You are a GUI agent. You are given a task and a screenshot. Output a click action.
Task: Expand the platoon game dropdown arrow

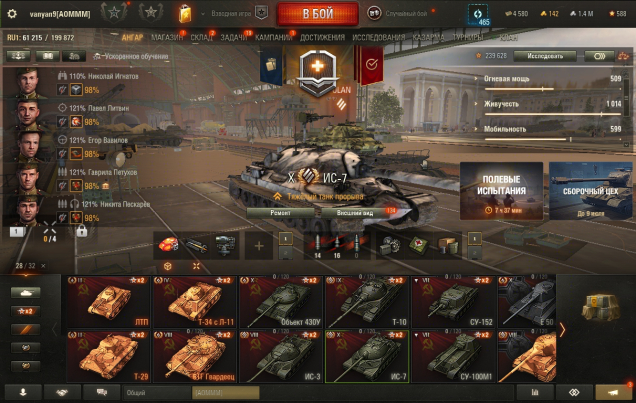click(x=203, y=14)
